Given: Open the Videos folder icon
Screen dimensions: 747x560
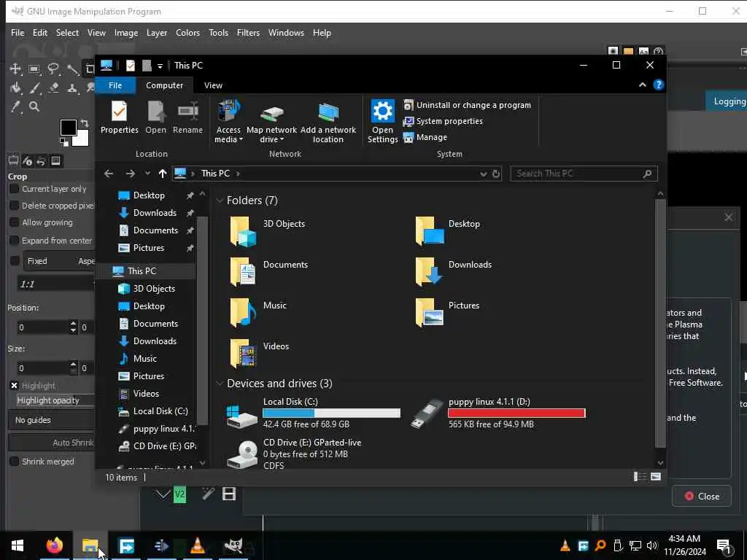Looking at the screenshot, I should click(243, 354).
